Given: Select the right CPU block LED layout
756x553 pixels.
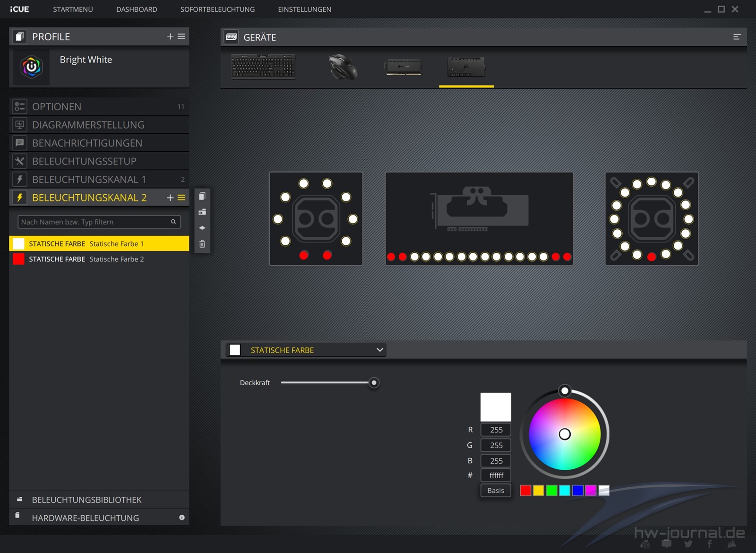Looking at the screenshot, I should point(652,218).
